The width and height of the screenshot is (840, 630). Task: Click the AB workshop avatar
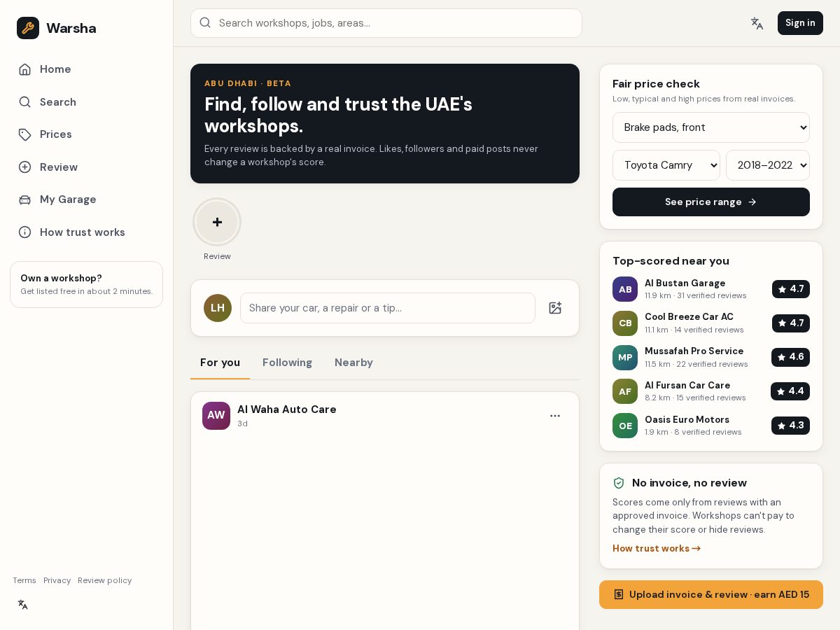(625, 289)
